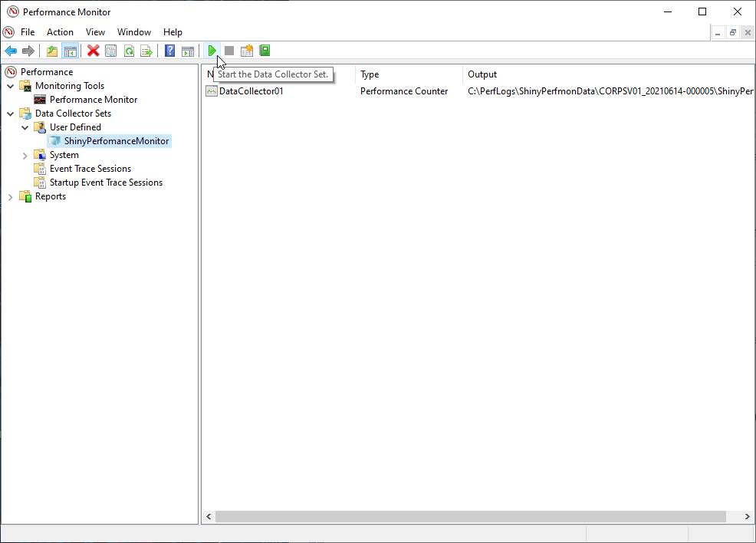Start the Data Collector Set
Screen dimensions: 756x543
point(212,51)
